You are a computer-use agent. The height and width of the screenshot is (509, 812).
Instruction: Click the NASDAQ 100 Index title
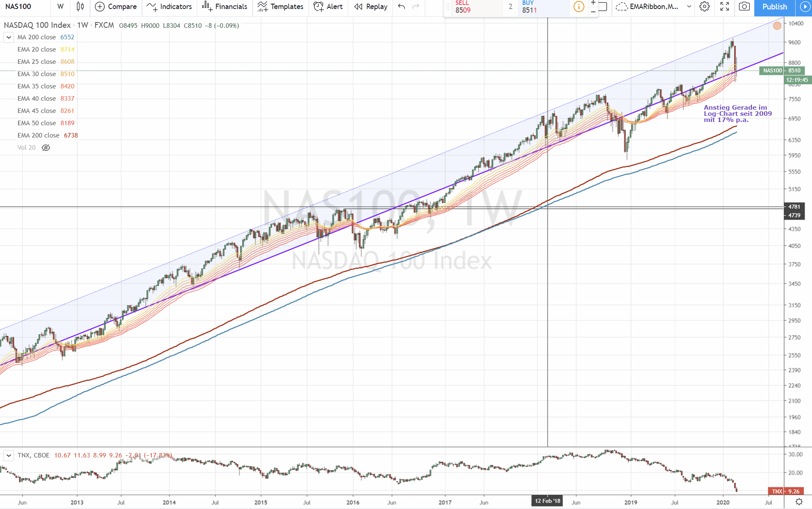(37, 25)
